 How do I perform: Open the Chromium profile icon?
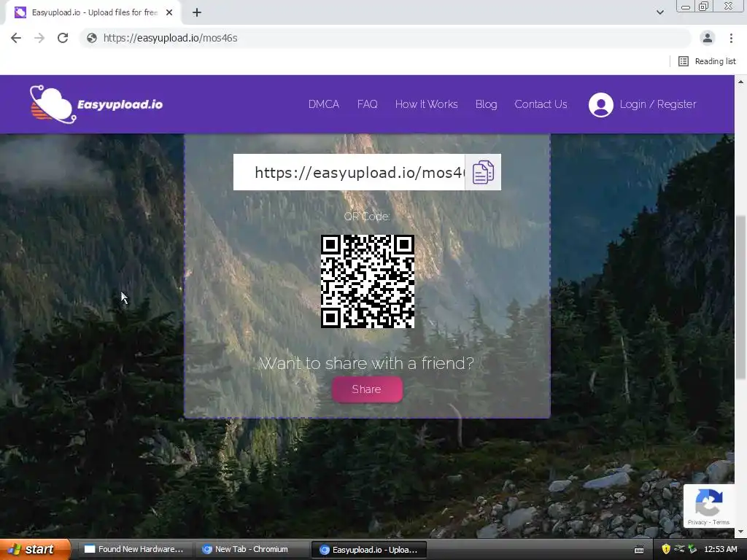[x=708, y=38]
